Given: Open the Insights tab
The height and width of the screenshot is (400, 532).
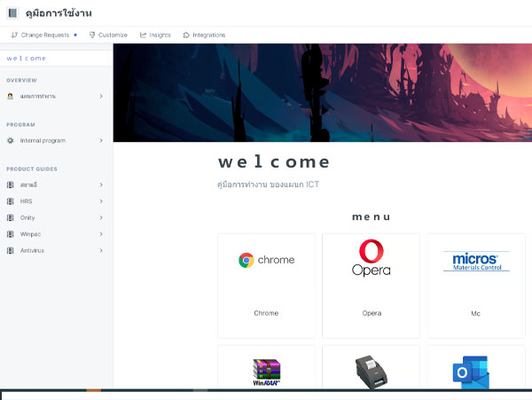Looking at the screenshot, I should tap(155, 35).
